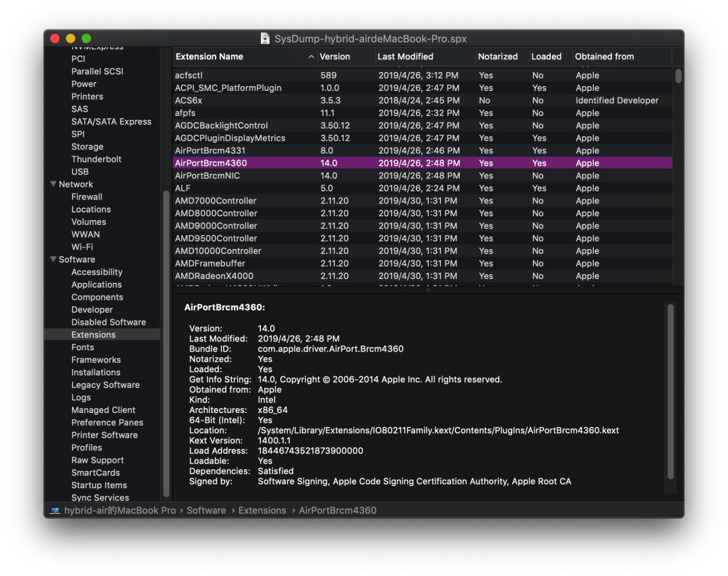The image size is (728, 576).
Task: Click Software in the bottom path bar
Action: (206, 511)
